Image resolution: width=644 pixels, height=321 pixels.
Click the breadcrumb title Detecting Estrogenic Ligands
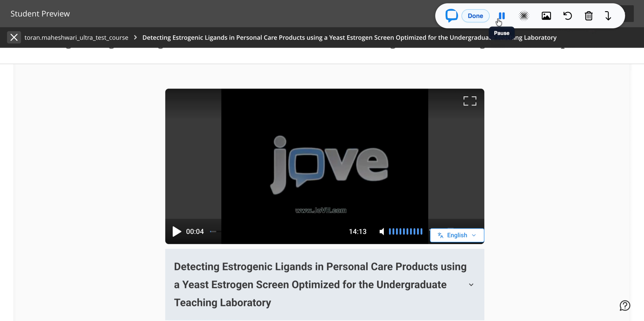(x=349, y=37)
